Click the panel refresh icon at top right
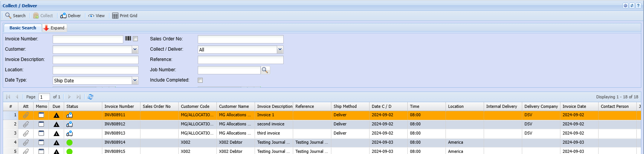The width and height of the screenshot is (644, 154). [632, 6]
